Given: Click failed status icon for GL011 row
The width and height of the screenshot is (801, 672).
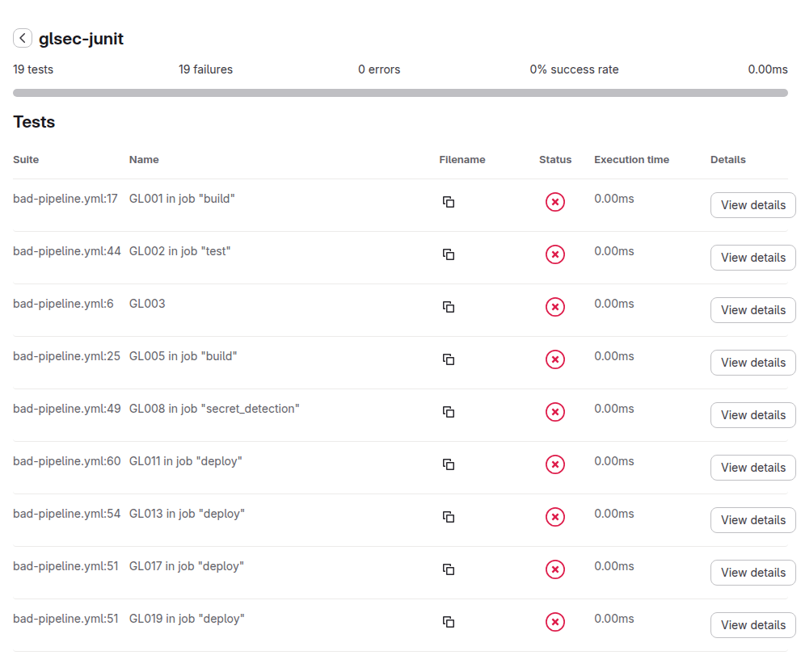Looking at the screenshot, I should (555, 464).
